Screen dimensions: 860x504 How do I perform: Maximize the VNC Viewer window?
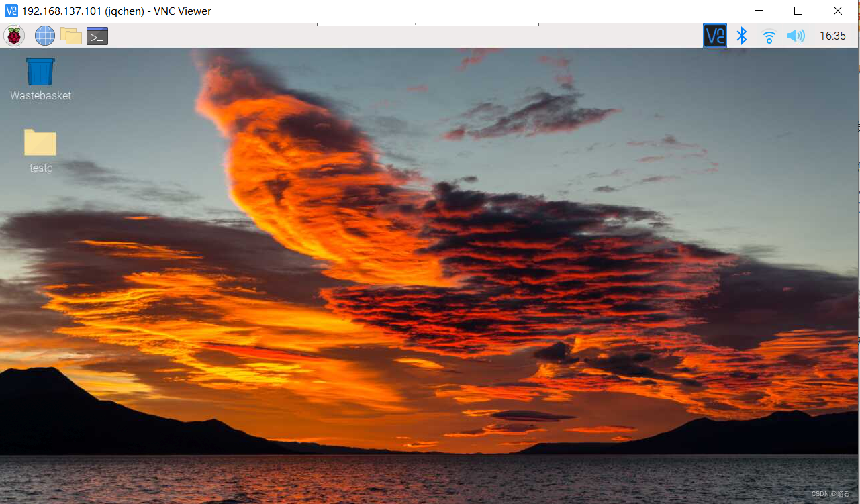[798, 11]
